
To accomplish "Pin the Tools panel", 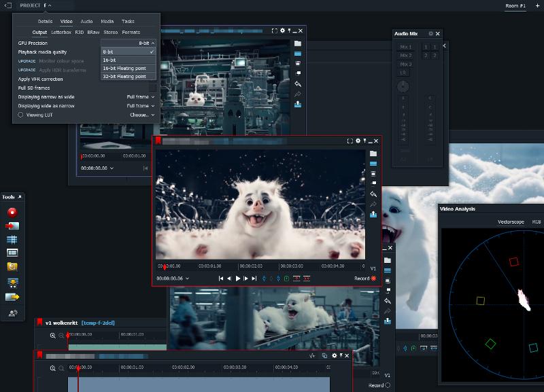I will 20,197.
